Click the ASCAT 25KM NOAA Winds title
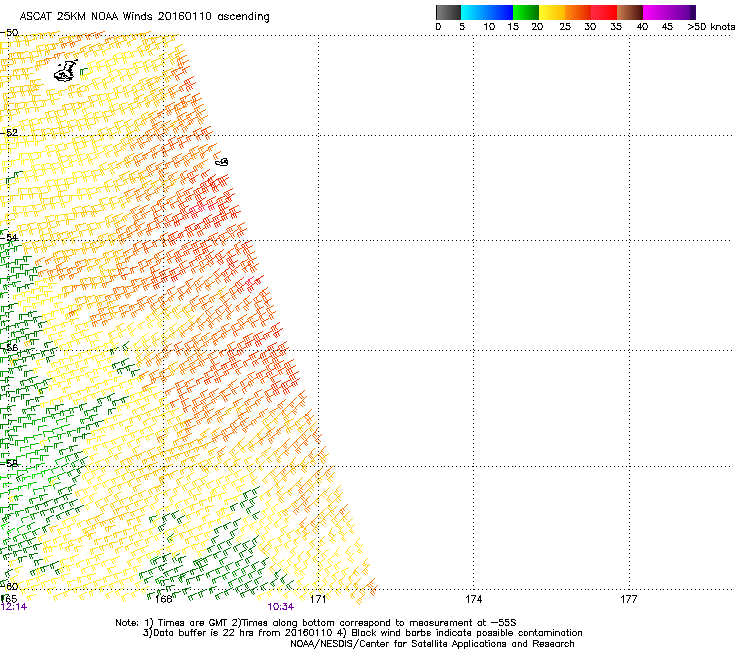 tap(144, 16)
